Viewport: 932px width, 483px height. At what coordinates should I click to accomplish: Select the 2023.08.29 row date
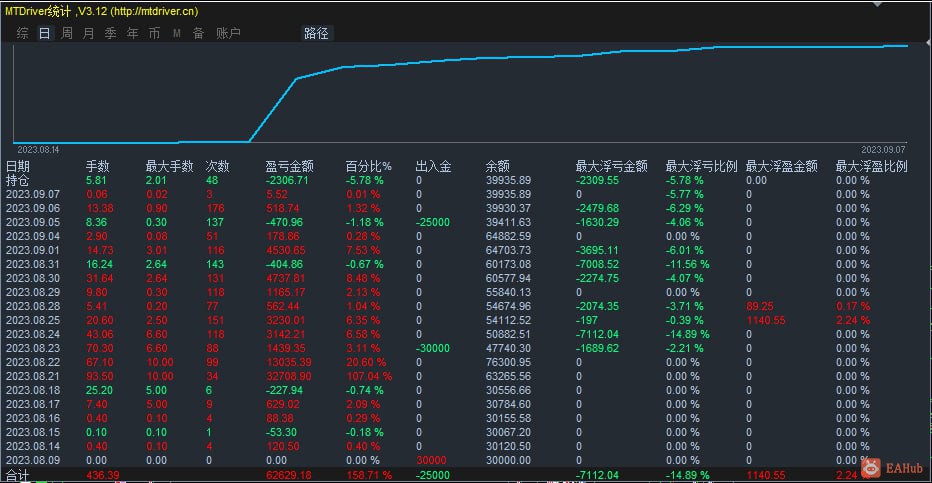33,292
